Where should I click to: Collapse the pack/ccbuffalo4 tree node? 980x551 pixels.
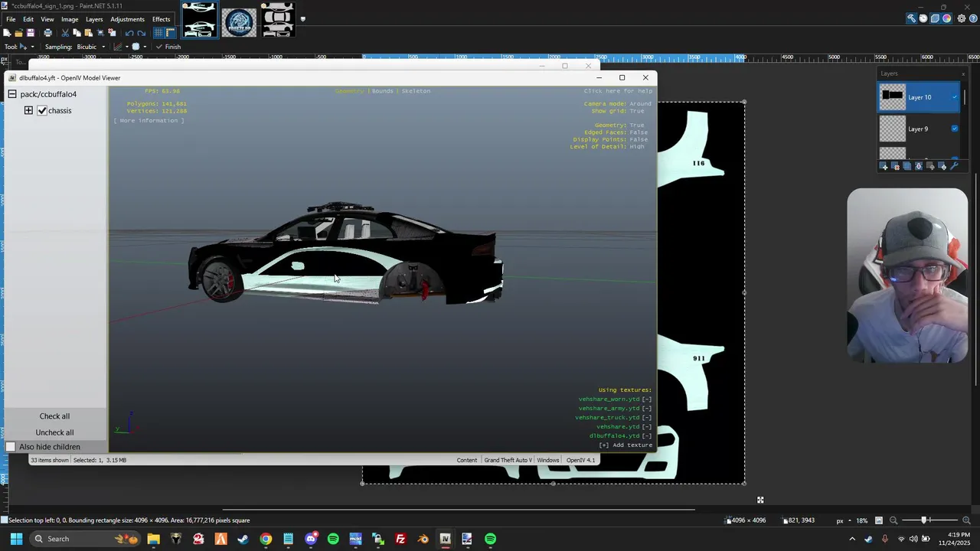pyautogui.click(x=12, y=94)
